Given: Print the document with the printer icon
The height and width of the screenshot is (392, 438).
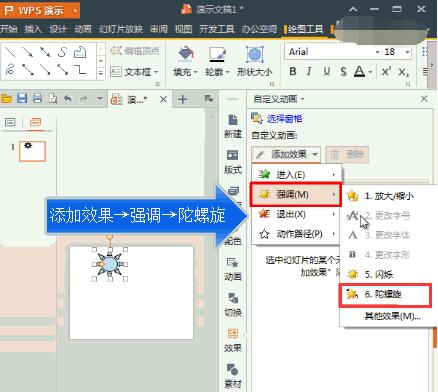Looking at the screenshot, I should click(x=37, y=99).
